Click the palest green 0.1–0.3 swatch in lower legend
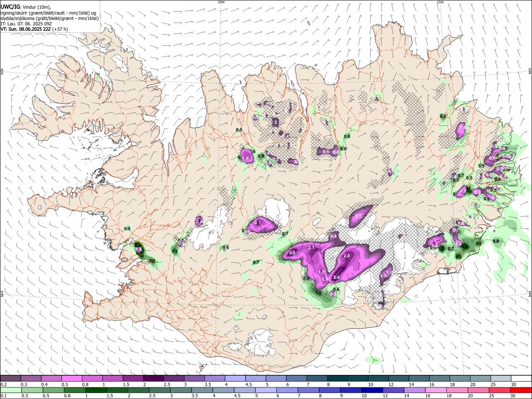Image resolution: width=532 pixels, height=399 pixels. pos(11,390)
